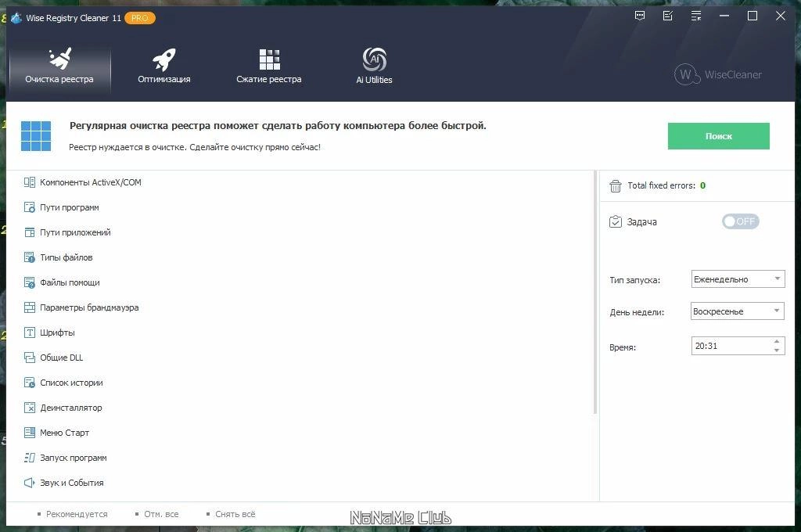This screenshot has height=532, width=801.
Task: Select the Параметры брандмауэра label
Action: click(x=89, y=307)
